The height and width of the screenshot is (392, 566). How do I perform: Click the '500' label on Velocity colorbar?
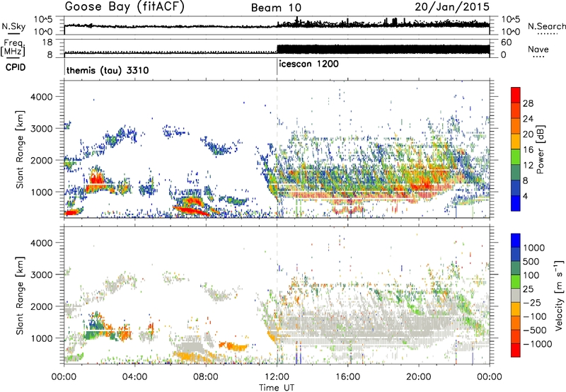coord(533,262)
